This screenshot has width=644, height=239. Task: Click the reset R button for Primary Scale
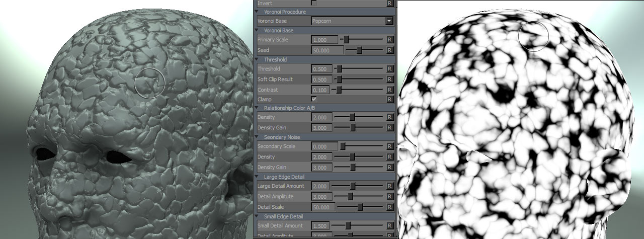[x=389, y=39]
